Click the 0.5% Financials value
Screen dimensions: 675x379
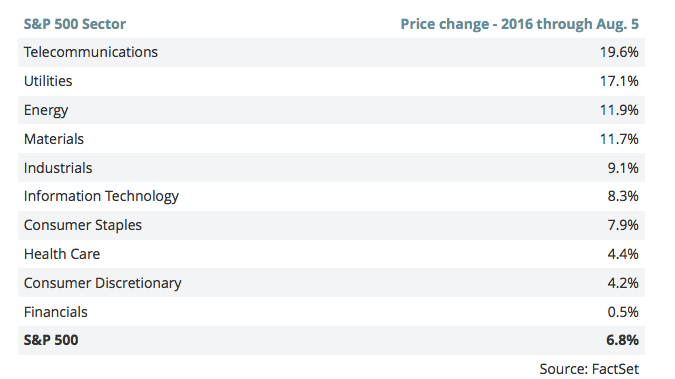click(623, 312)
